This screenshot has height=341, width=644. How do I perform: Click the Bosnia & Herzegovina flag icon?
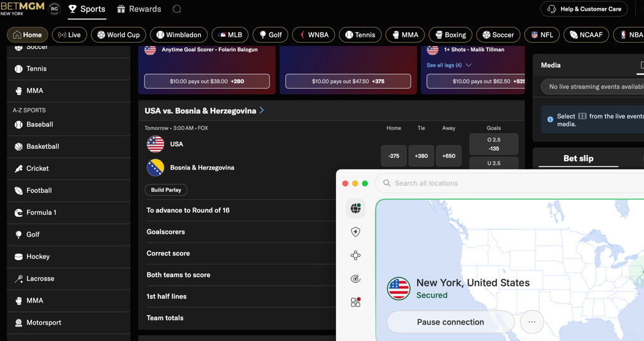[155, 168]
